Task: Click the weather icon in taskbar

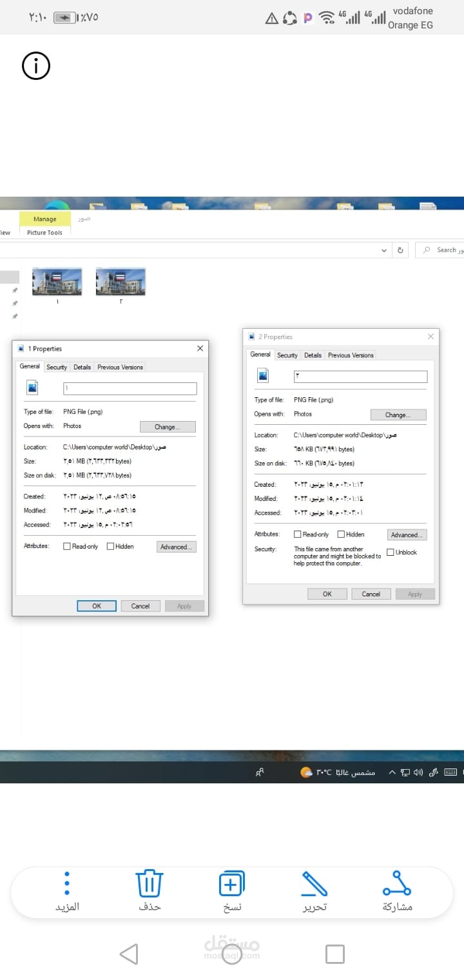Action: tap(306, 772)
